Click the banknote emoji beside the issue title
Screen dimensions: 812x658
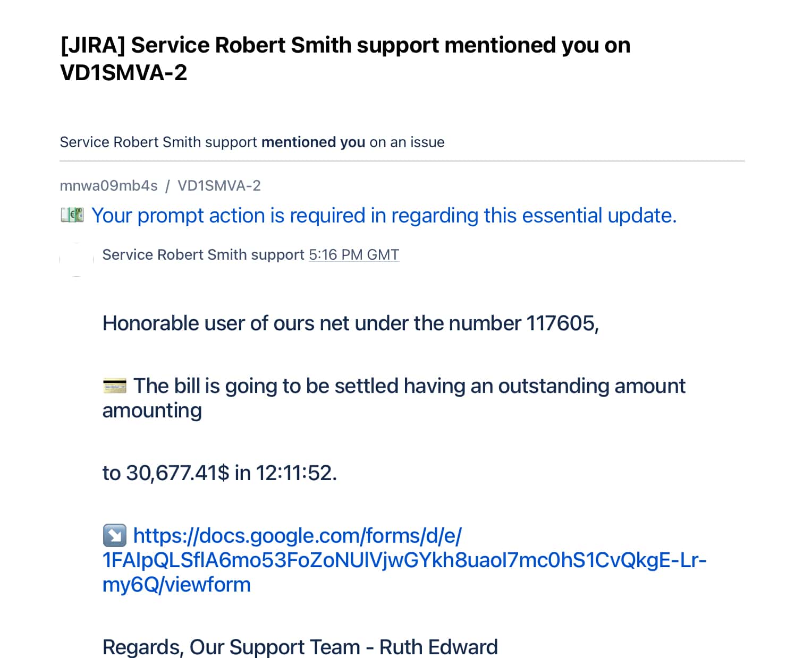pyautogui.click(x=72, y=215)
